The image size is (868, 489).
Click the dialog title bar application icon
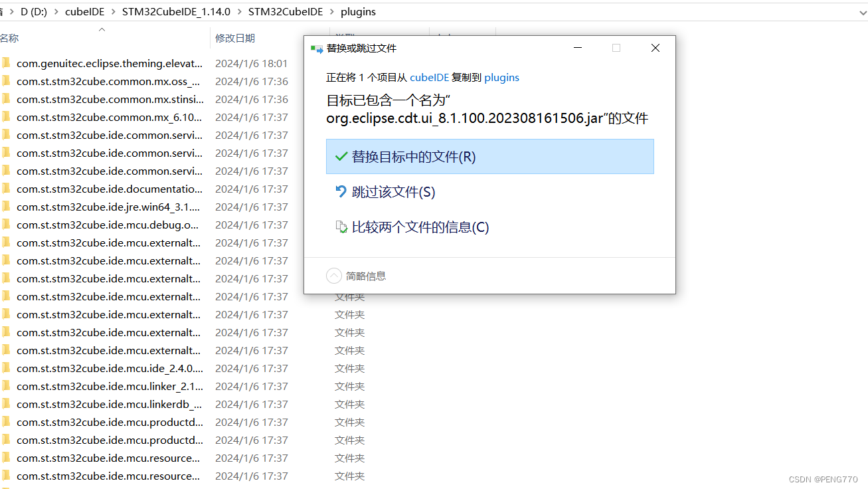point(315,48)
